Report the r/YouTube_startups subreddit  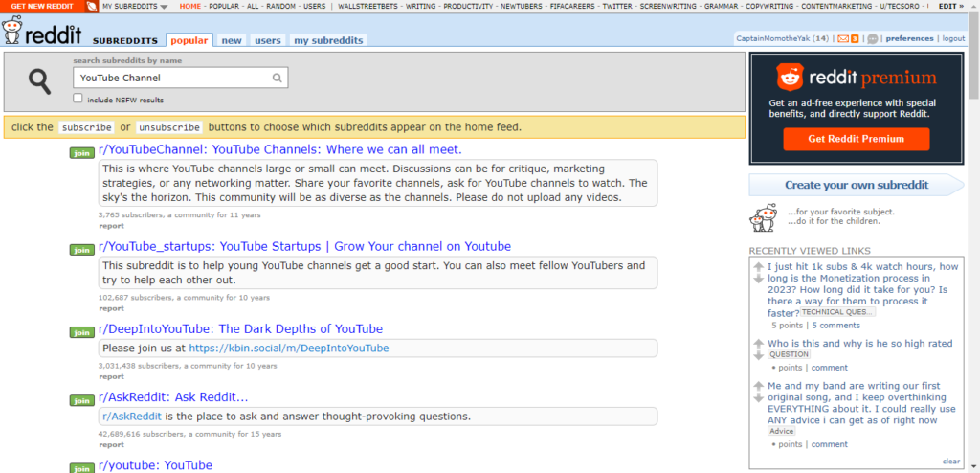coord(111,308)
